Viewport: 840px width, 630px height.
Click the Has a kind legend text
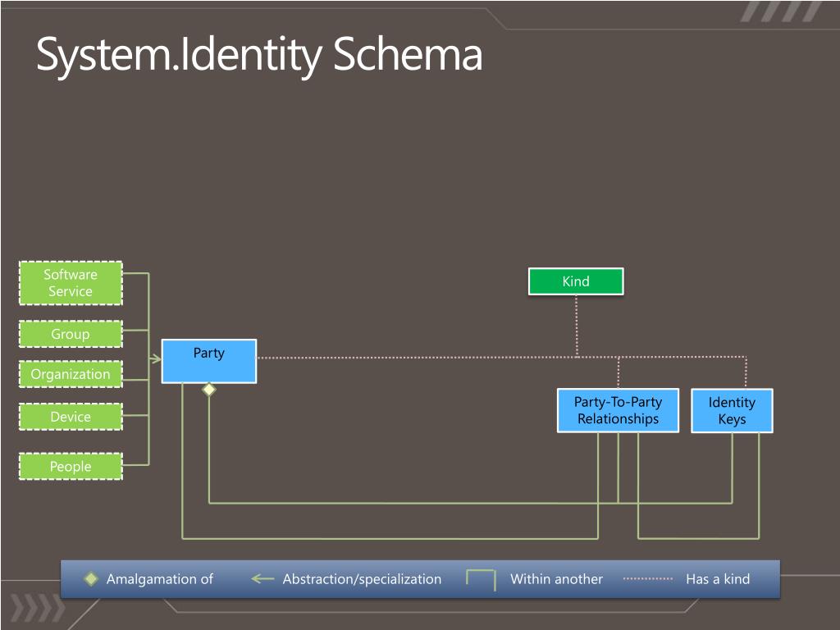pos(718,579)
